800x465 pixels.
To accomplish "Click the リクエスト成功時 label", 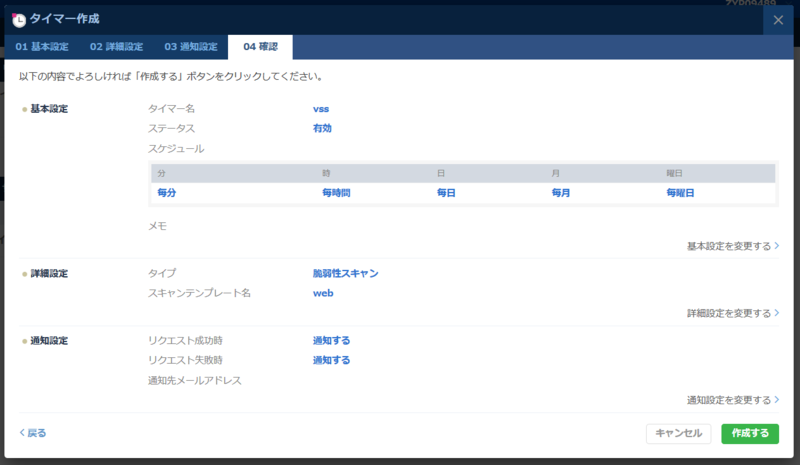I will click(185, 340).
